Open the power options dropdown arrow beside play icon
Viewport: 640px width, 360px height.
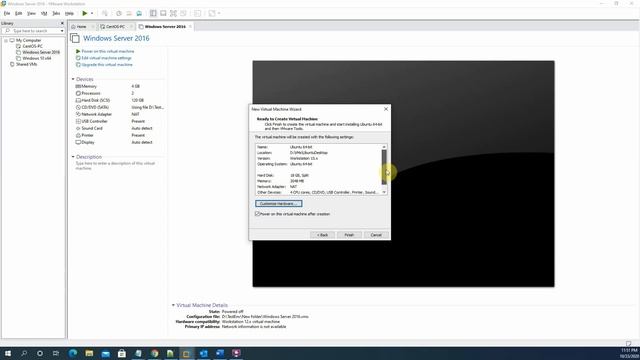[92, 13]
